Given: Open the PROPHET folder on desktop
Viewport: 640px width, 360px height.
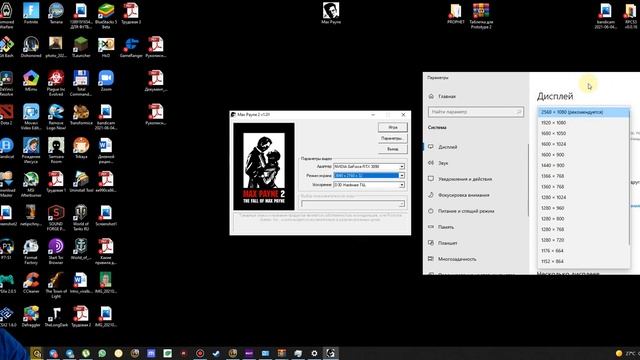Looking at the screenshot, I should tap(456, 13).
